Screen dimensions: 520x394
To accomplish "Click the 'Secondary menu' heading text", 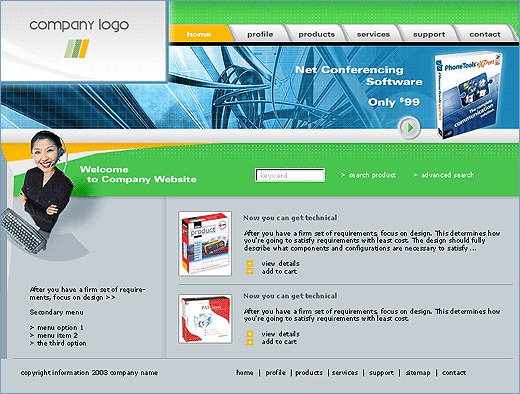I will coord(56,312).
